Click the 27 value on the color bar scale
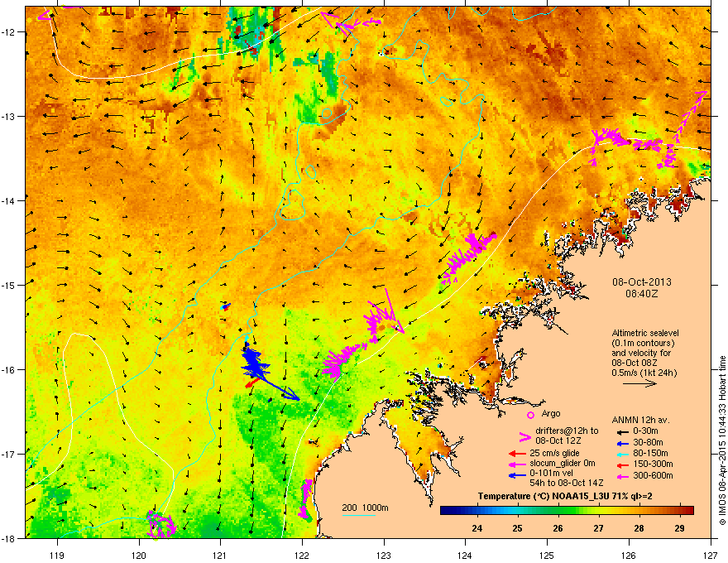 click(x=598, y=528)
